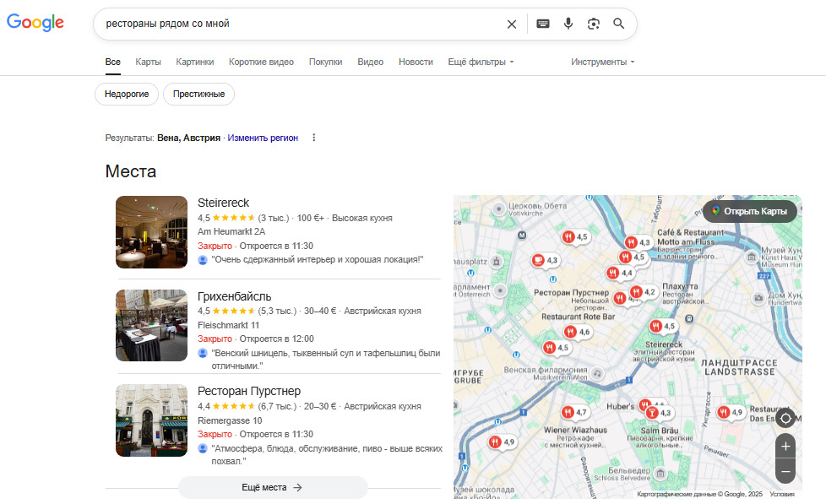Click the Бельведер museum marker

click(660, 473)
